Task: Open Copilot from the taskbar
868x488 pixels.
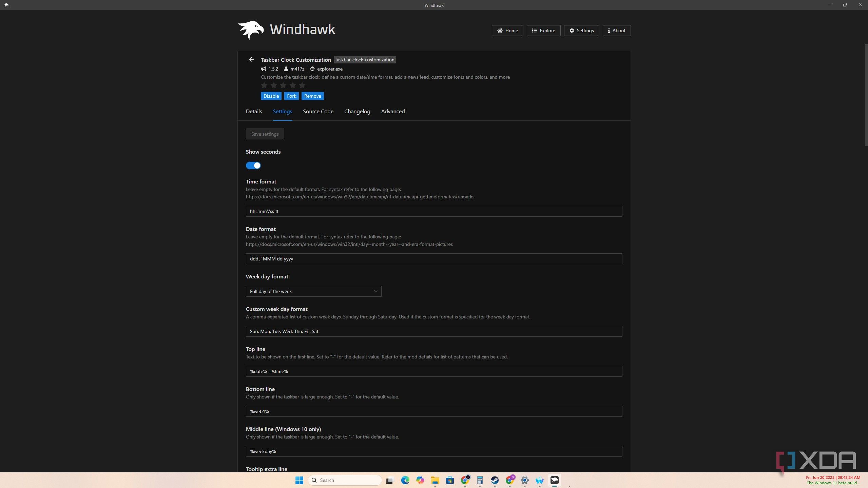Action: tap(420, 480)
